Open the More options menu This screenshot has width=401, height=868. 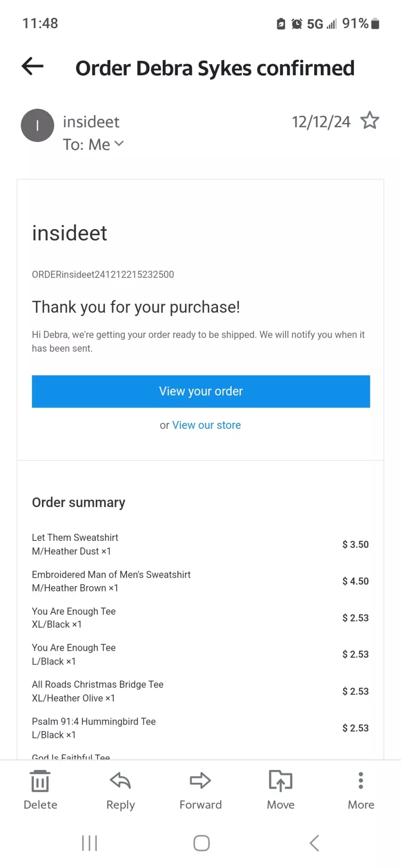click(361, 790)
